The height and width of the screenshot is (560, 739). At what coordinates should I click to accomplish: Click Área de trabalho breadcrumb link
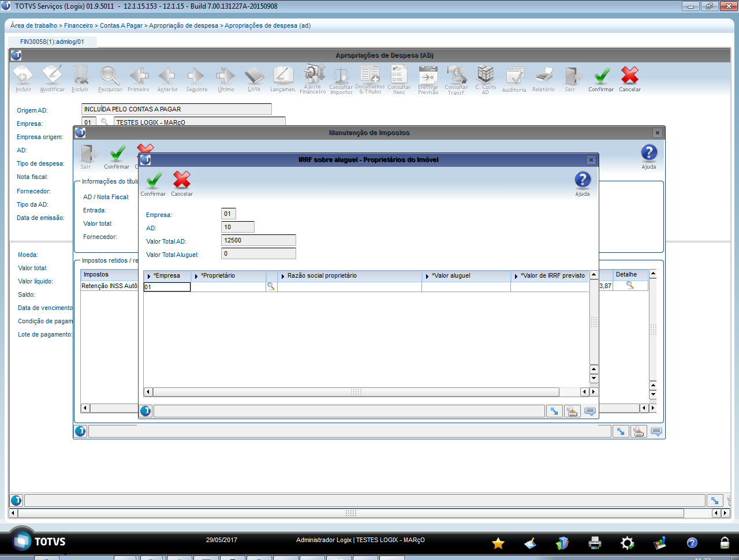click(34, 25)
